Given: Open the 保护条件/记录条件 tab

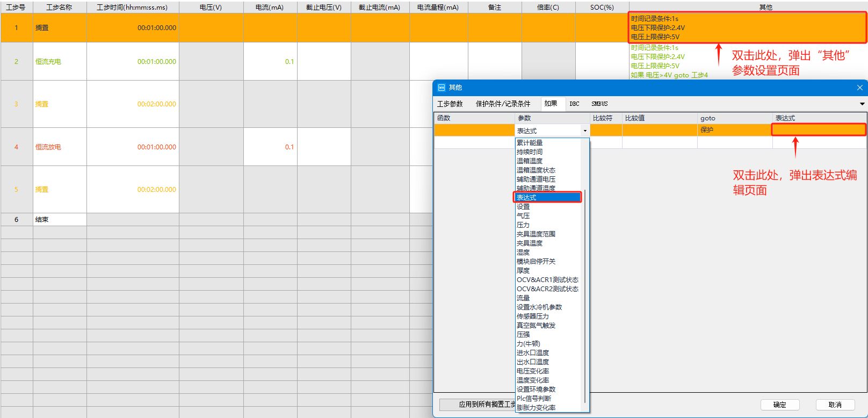Looking at the screenshot, I should point(503,104).
